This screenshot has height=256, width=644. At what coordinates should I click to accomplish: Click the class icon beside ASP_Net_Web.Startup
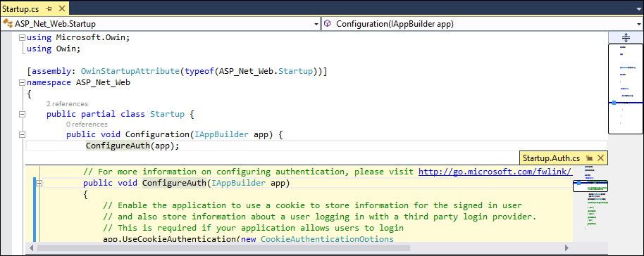7,24
